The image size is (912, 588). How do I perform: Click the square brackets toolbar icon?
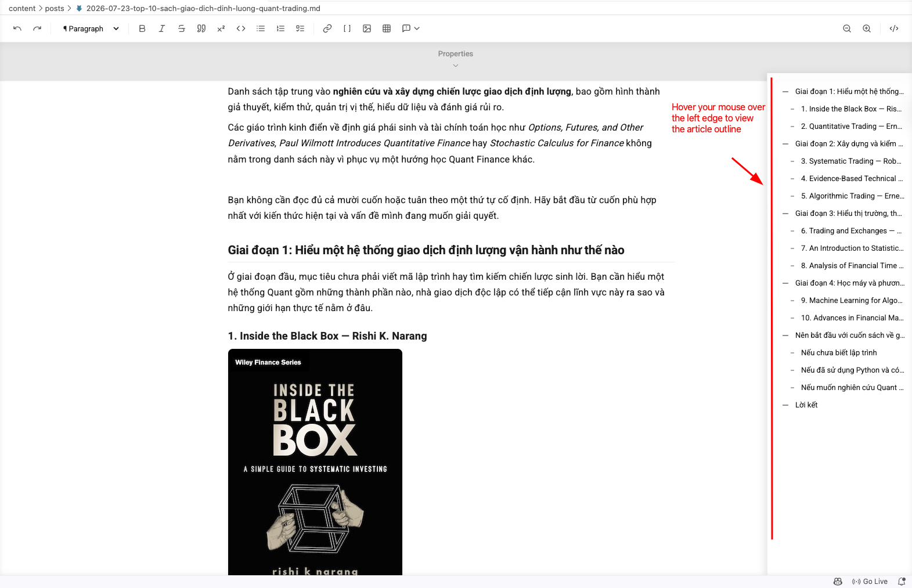click(x=347, y=28)
